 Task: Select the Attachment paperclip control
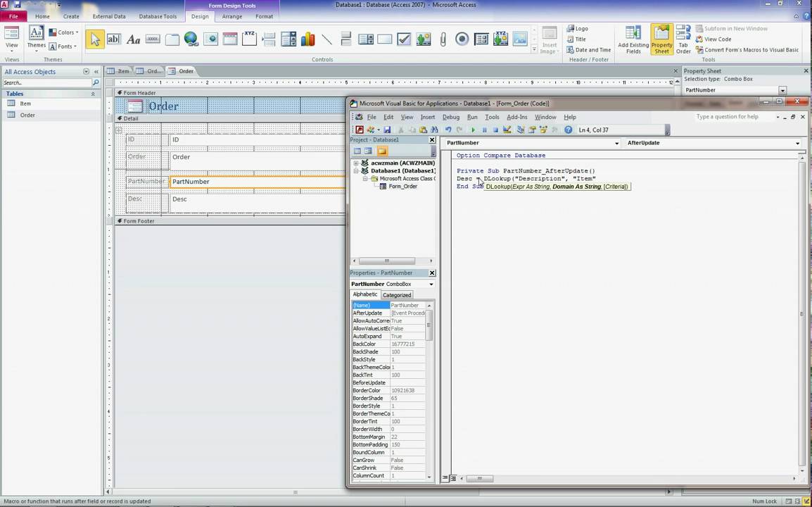coord(443,39)
